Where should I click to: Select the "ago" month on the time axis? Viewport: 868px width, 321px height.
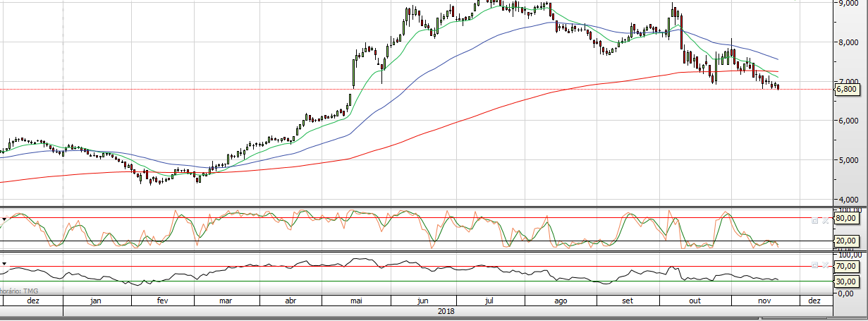click(x=561, y=301)
